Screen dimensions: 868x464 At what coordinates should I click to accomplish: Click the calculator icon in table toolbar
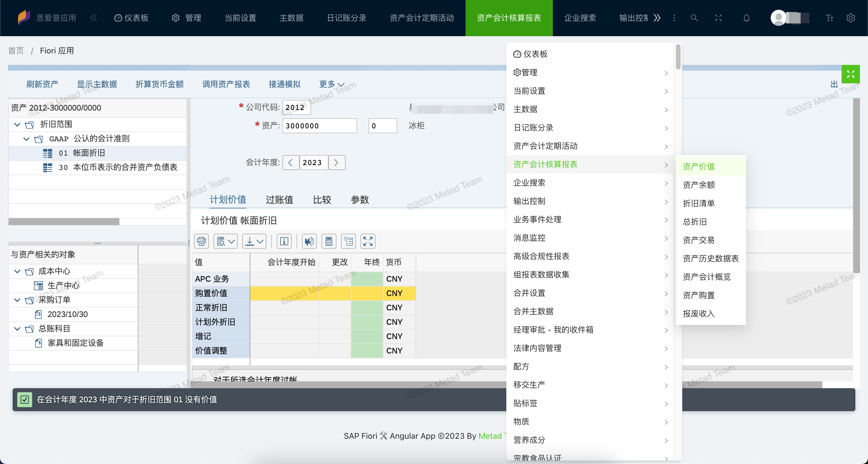(x=329, y=241)
